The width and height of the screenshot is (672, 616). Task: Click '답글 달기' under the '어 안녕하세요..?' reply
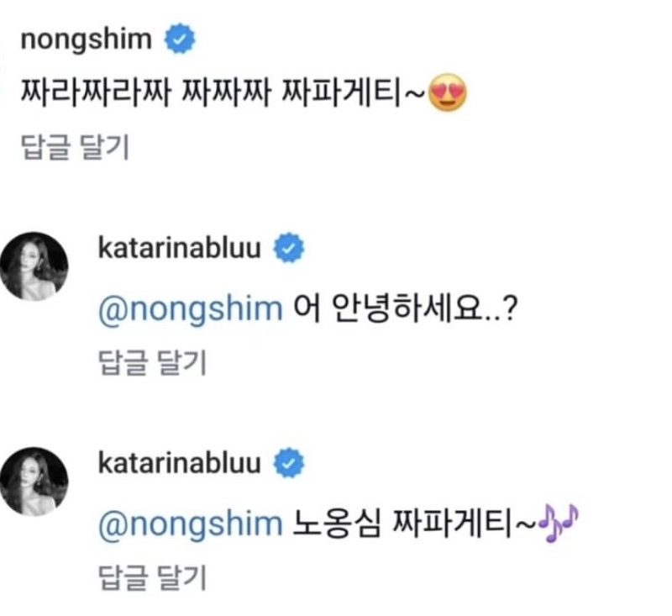pyautogui.click(x=151, y=362)
